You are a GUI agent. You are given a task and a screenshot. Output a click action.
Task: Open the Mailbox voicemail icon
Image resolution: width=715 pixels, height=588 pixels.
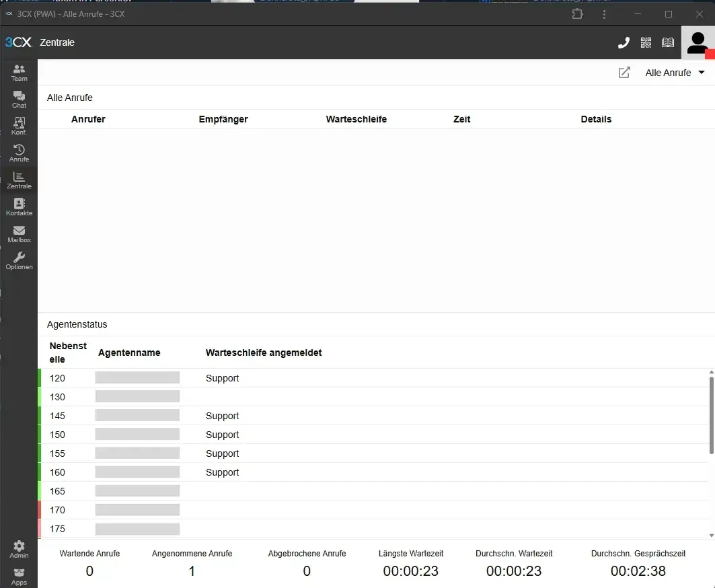[19, 234]
